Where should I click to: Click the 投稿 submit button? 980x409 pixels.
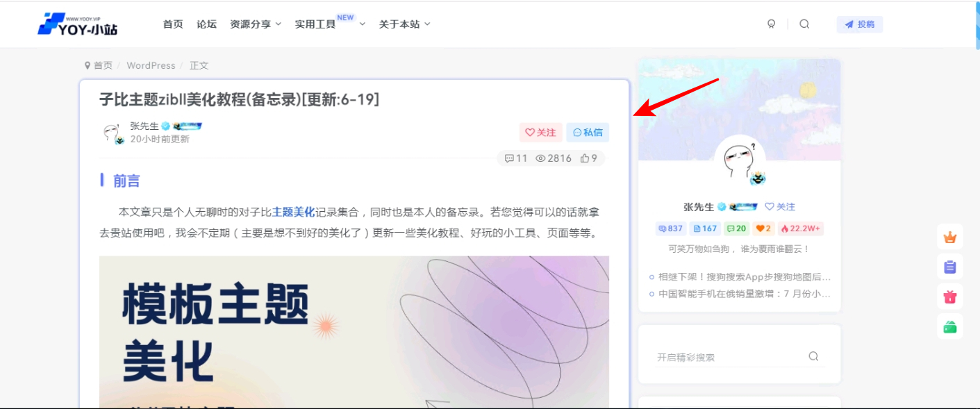click(x=860, y=24)
